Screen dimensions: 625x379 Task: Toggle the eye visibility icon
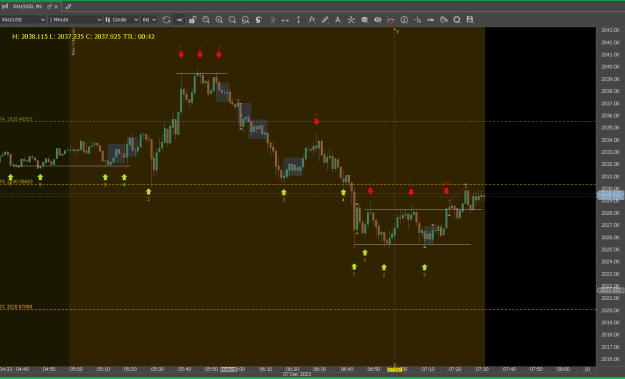point(377,20)
